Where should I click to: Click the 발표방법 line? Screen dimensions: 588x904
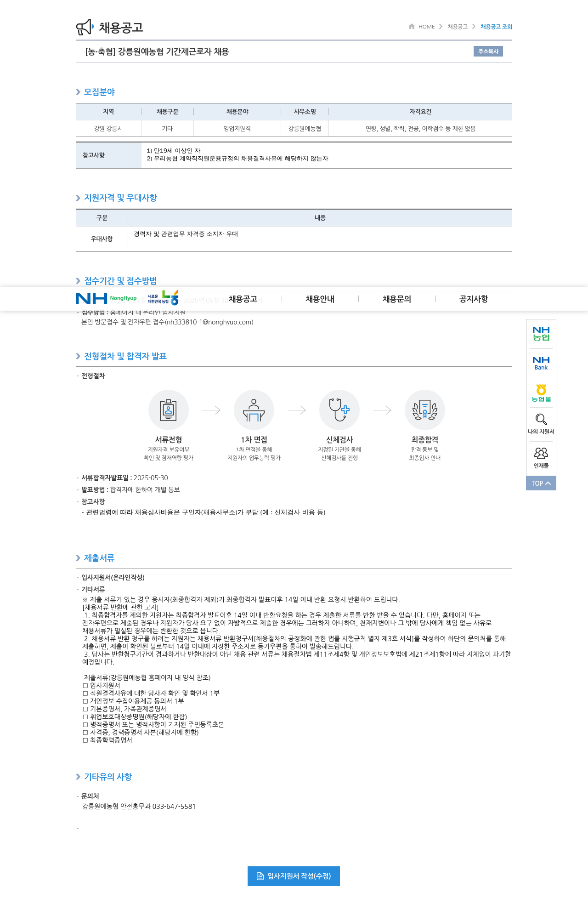click(130, 489)
